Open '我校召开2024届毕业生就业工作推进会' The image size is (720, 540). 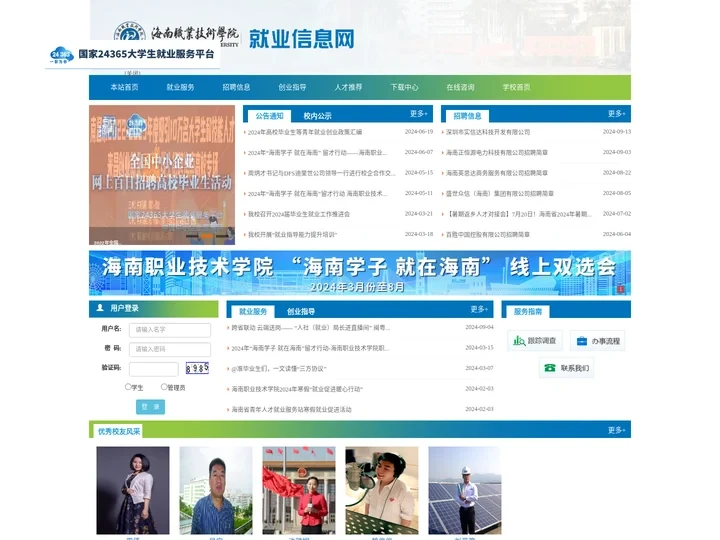tap(299, 214)
